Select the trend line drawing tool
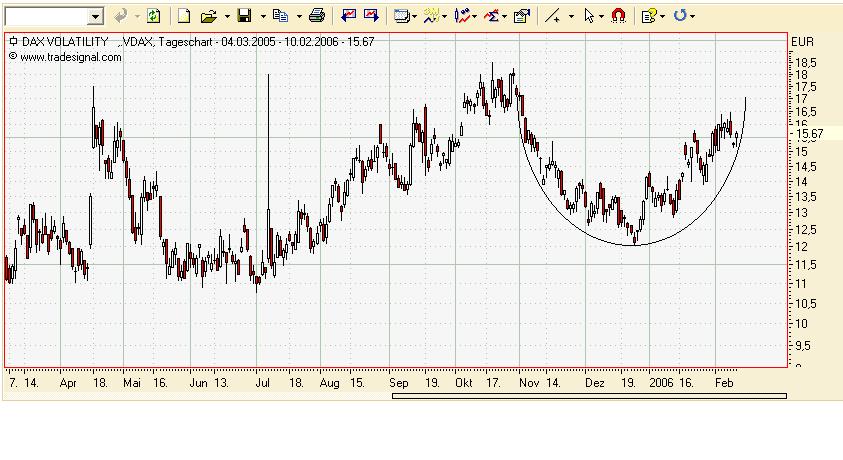 [x=552, y=17]
